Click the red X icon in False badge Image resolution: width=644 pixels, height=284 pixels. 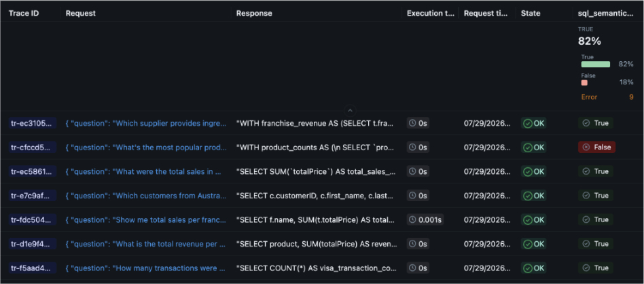pyautogui.click(x=586, y=147)
